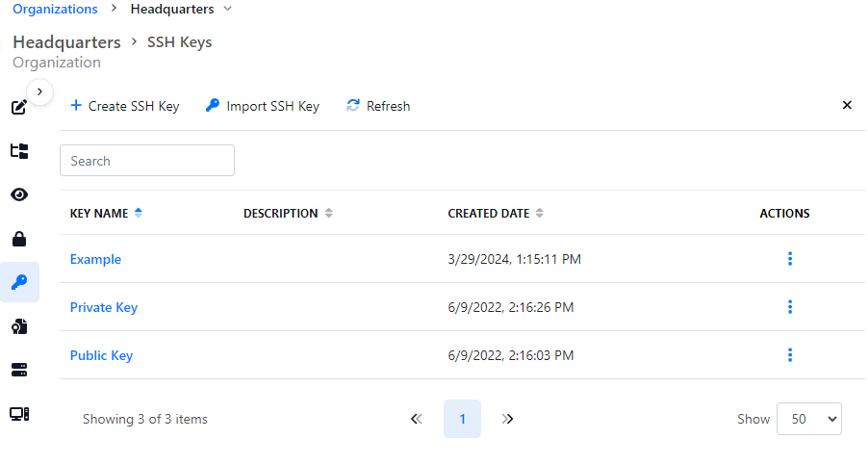Click the eye icon in sidebar
Screen dimensions: 868x465
(19, 194)
